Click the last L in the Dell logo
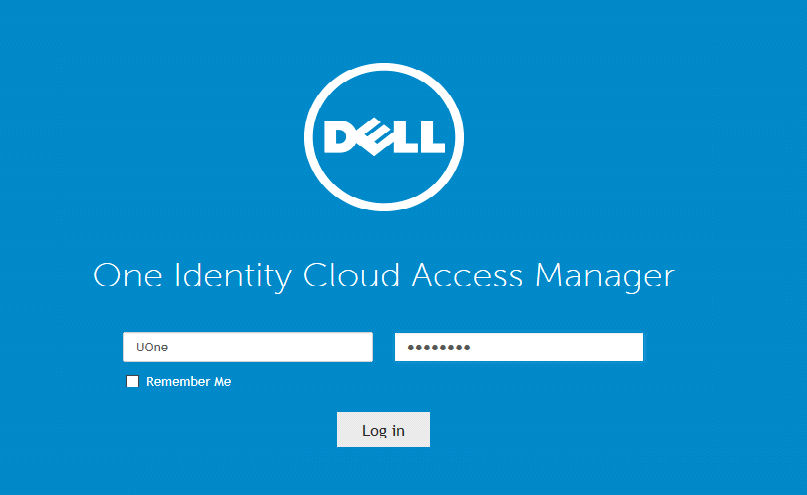This screenshot has width=807, height=495. click(x=431, y=137)
